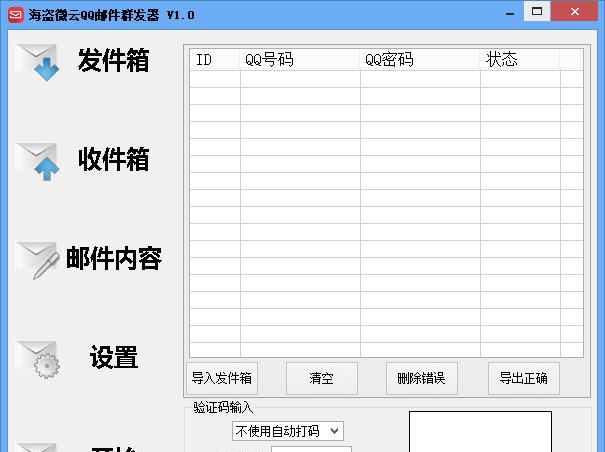Click the 状态 column header
The height and width of the screenshot is (452, 605).
point(520,59)
